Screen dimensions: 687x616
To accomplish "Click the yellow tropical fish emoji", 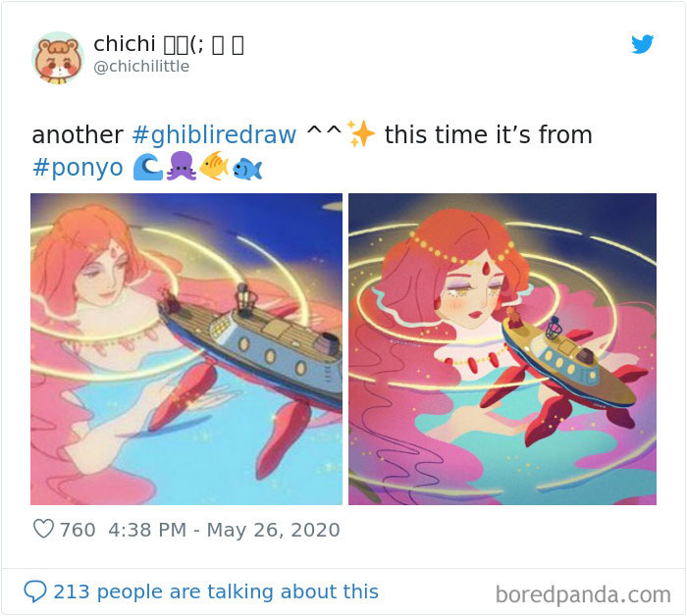I will point(214,166).
